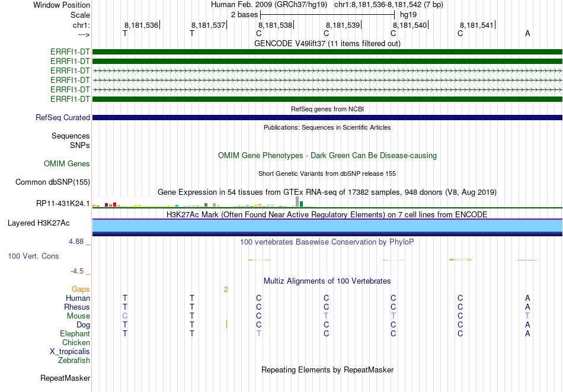Open GENCODE V49lift37 track title
Image resolution: width=563 pixels, height=392 pixels.
point(327,43)
